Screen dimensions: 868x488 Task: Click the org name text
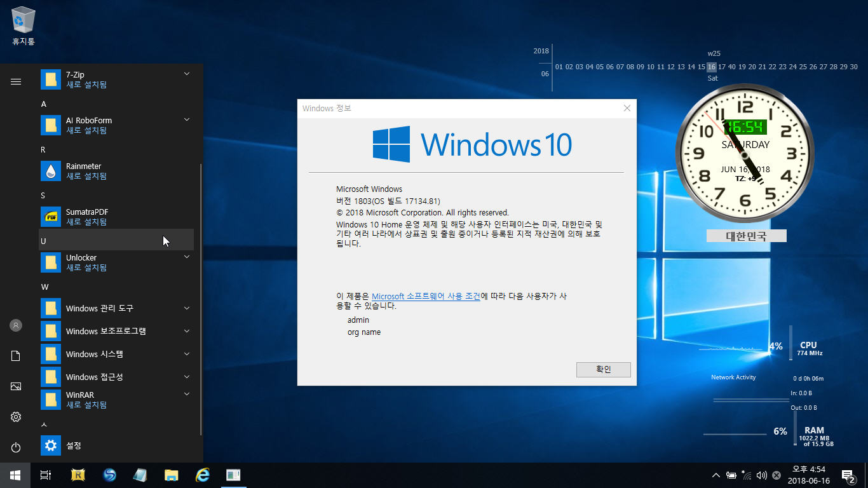pos(364,332)
